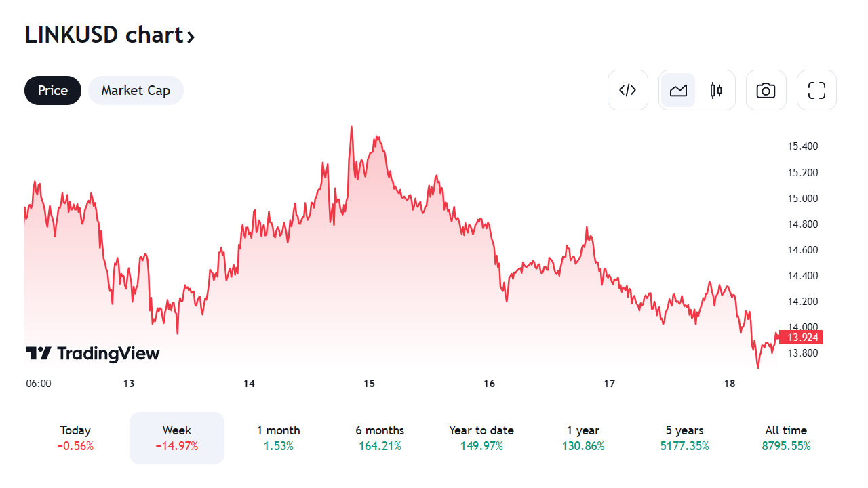Show the 1 year range
This screenshot has height=488, width=868.
pos(583,438)
